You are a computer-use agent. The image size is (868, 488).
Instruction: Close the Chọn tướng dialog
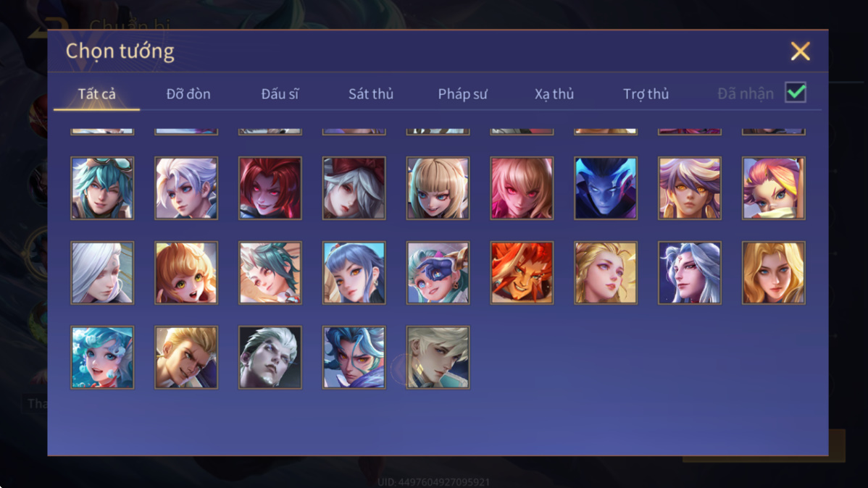(x=800, y=51)
